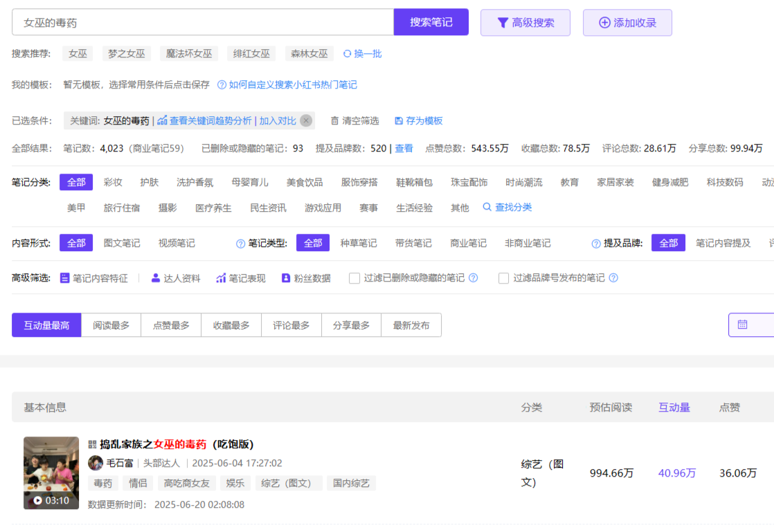Select 美食饮品 category
This screenshot has height=532, width=774.
[305, 183]
